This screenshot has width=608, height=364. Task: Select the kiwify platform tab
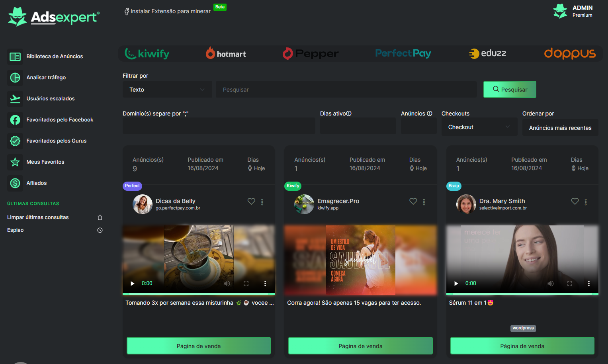(147, 53)
